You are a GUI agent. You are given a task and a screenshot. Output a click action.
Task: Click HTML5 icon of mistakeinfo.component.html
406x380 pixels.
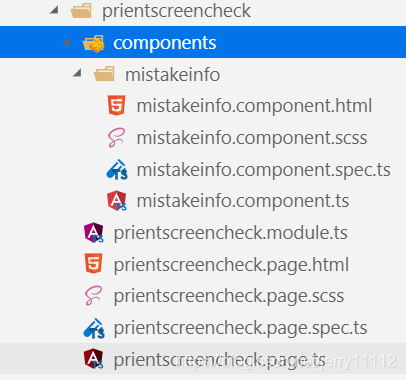[117, 105]
